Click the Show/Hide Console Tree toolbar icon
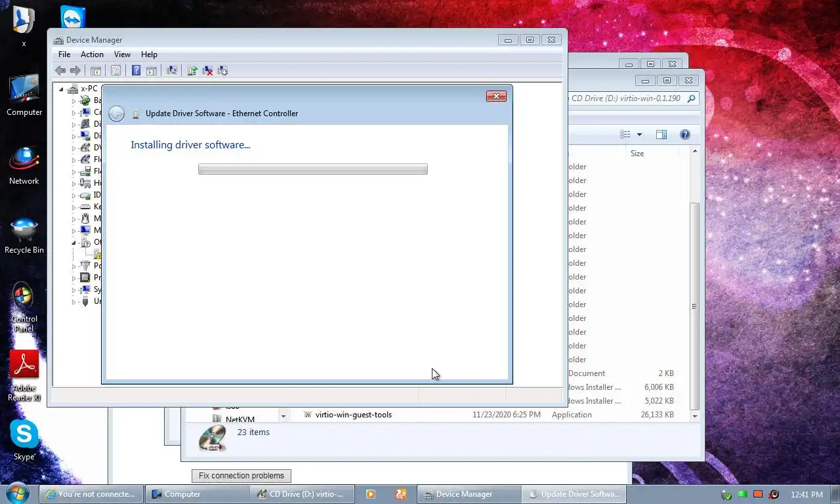The image size is (840, 504). click(96, 71)
